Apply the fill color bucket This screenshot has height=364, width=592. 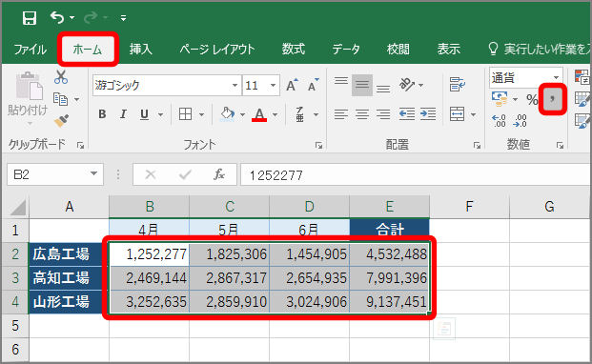click(227, 114)
